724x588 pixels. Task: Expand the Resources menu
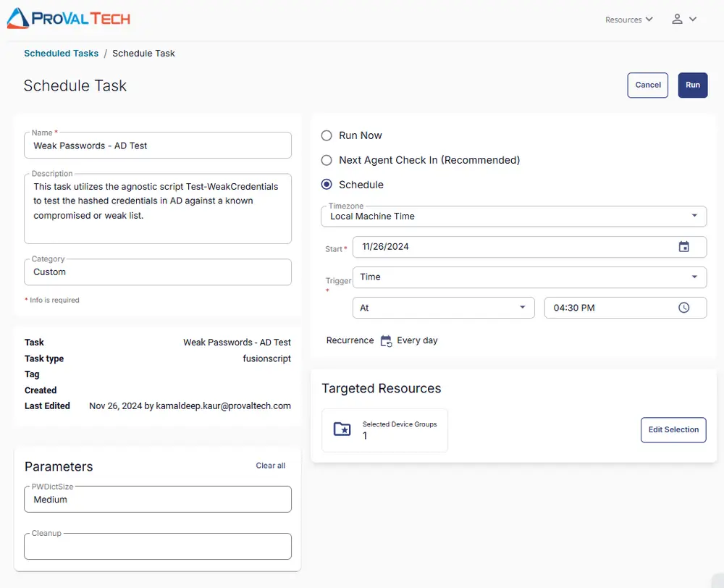pos(629,20)
